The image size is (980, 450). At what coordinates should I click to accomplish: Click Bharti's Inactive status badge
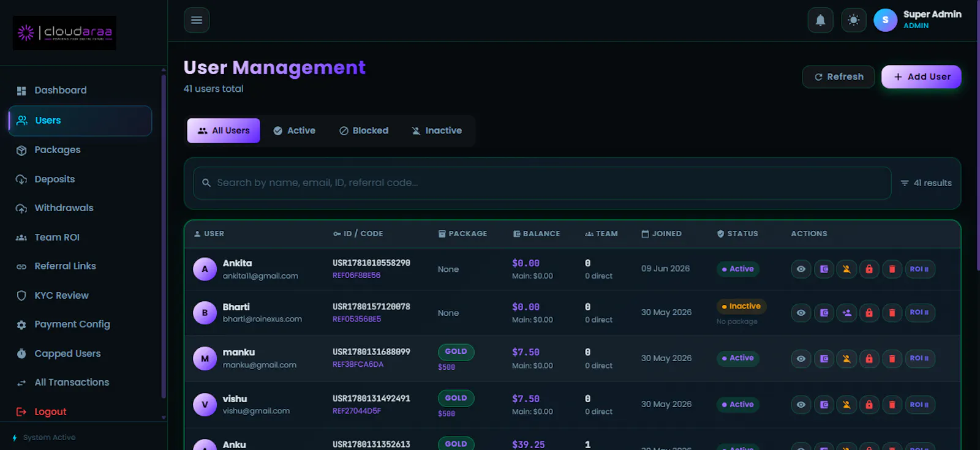pos(741,307)
